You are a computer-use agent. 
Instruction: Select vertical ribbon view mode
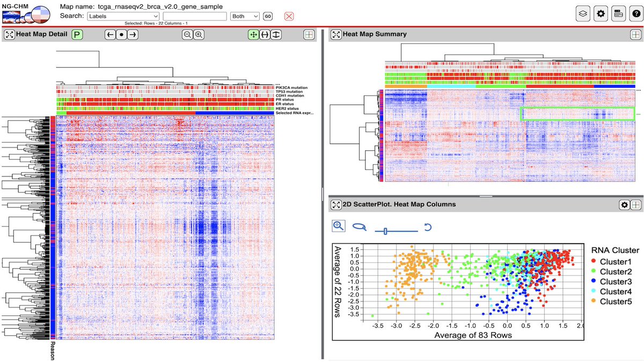(x=275, y=34)
